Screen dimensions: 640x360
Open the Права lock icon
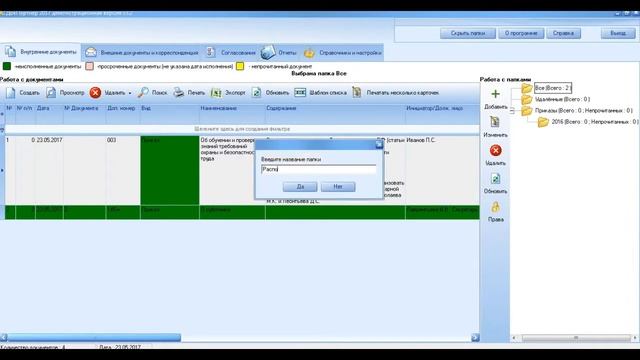tap(496, 207)
